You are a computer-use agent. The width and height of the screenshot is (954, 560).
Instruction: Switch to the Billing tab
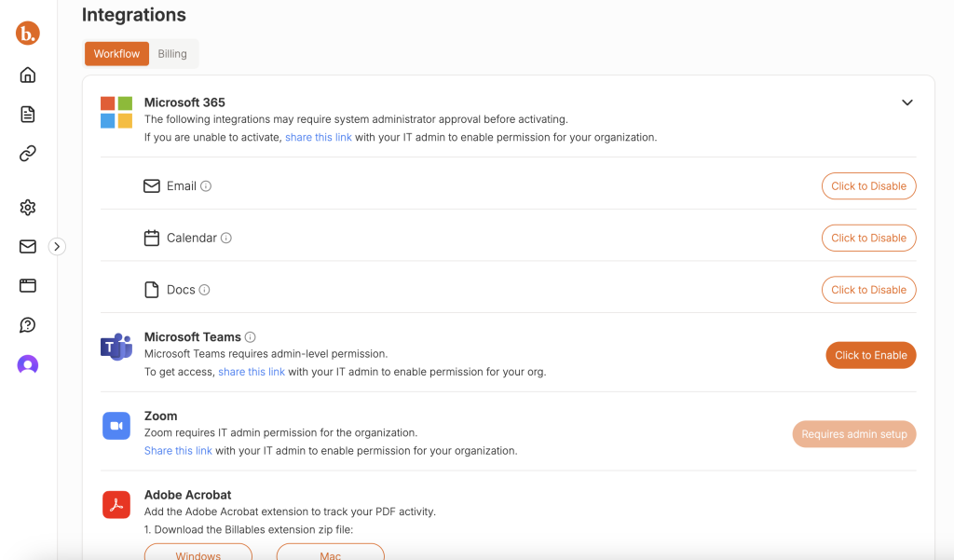click(172, 54)
